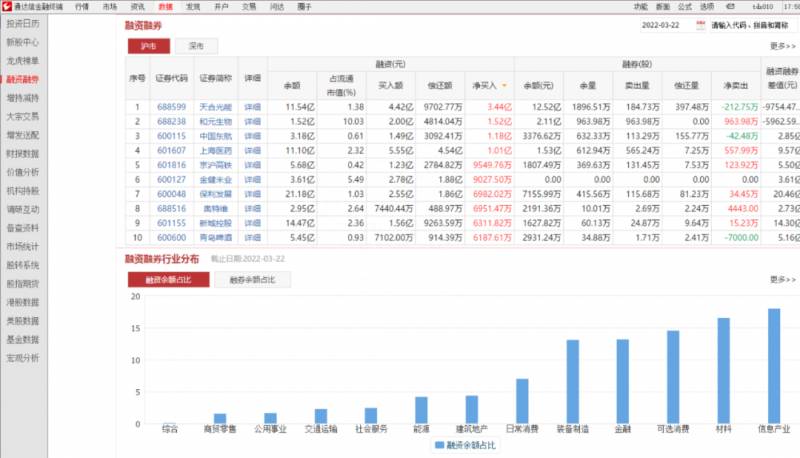This screenshot has width=800, height=458.
Task: Open 价值分析 in the sidebar
Action: (23, 172)
